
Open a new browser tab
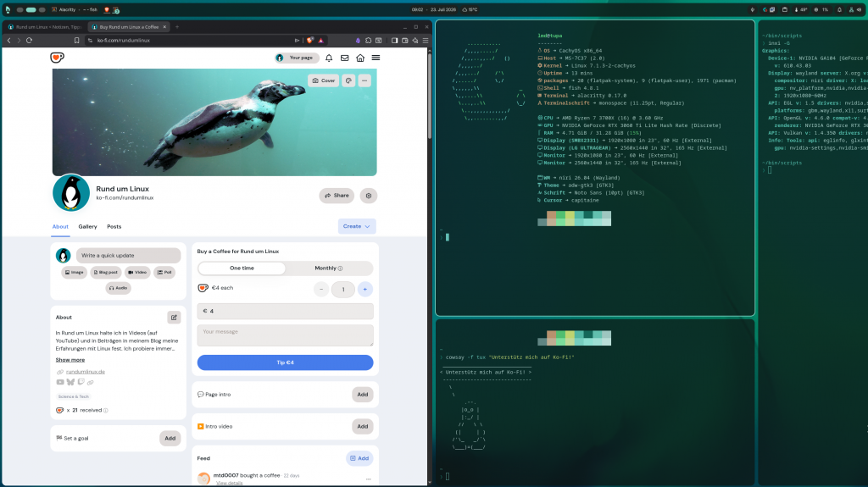177,26
